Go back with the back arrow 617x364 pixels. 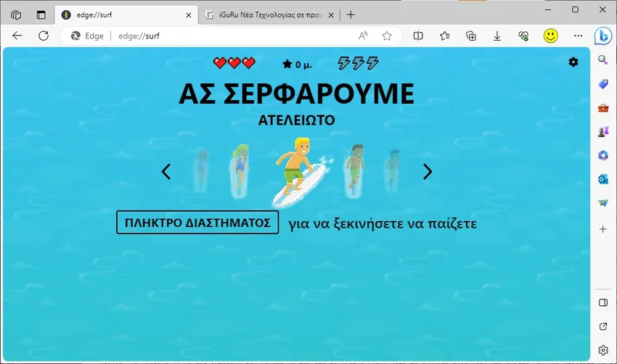(x=17, y=36)
